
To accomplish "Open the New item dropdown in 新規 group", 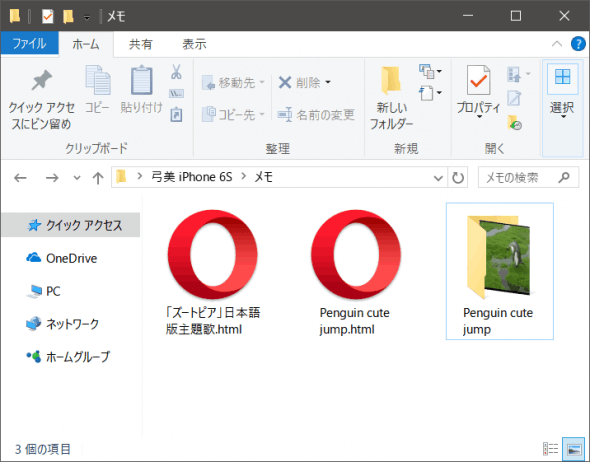I will coord(430,71).
